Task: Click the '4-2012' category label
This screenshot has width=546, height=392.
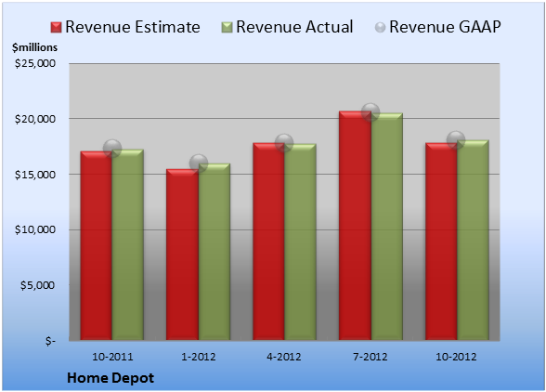Action: click(x=284, y=357)
